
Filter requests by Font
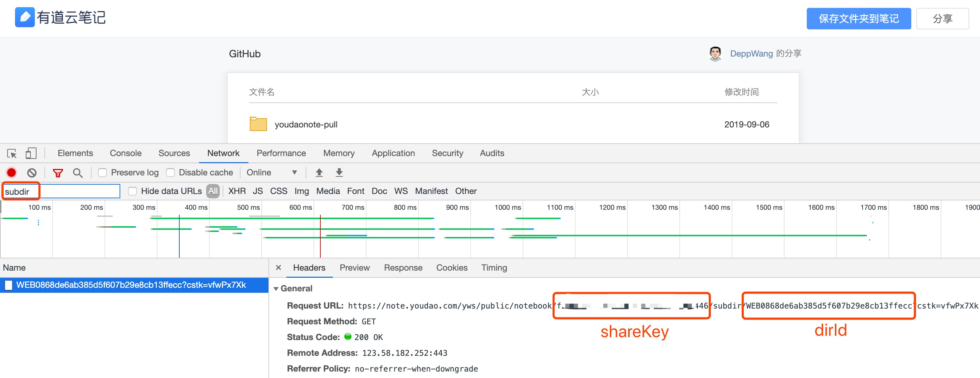click(x=356, y=191)
